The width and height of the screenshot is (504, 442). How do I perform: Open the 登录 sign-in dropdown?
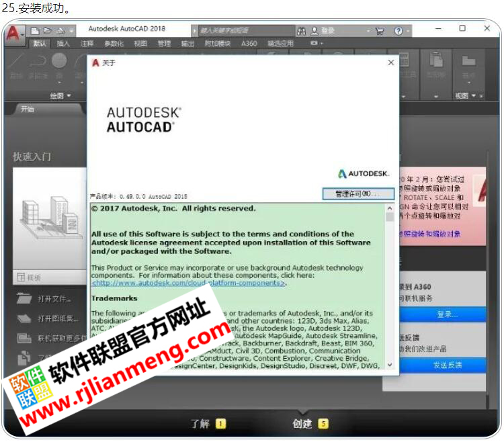(333, 30)
